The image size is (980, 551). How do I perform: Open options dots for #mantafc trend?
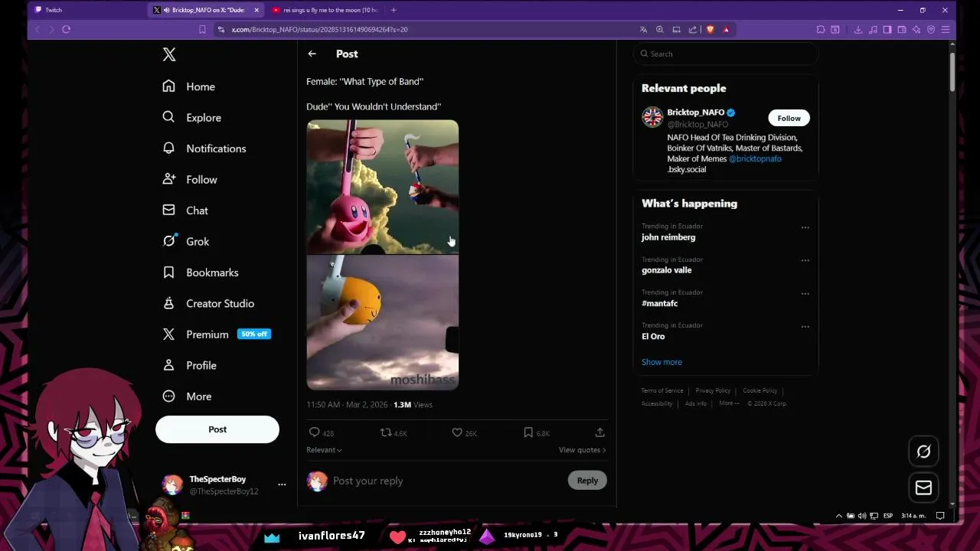(x=805, y=293)
